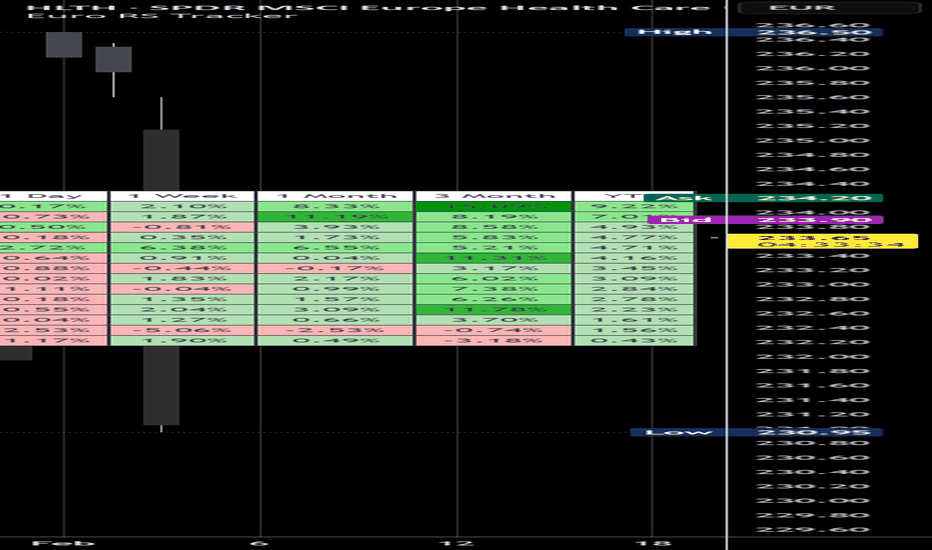Screen dimensions: 932x550
Task: Click 8.33% in the 1 Month column
Action: (x=335, y=206)
